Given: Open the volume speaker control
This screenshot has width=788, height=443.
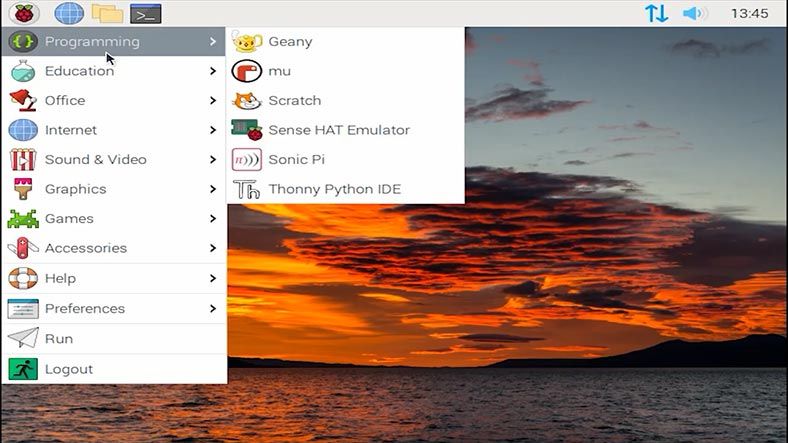Looking at the screenshot, I should [695, 14].
